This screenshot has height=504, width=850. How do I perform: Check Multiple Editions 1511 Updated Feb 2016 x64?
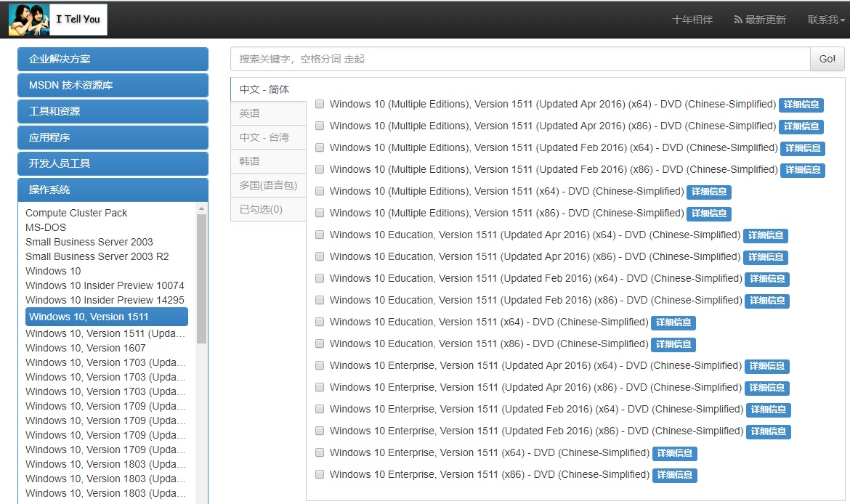click(320, 147)
